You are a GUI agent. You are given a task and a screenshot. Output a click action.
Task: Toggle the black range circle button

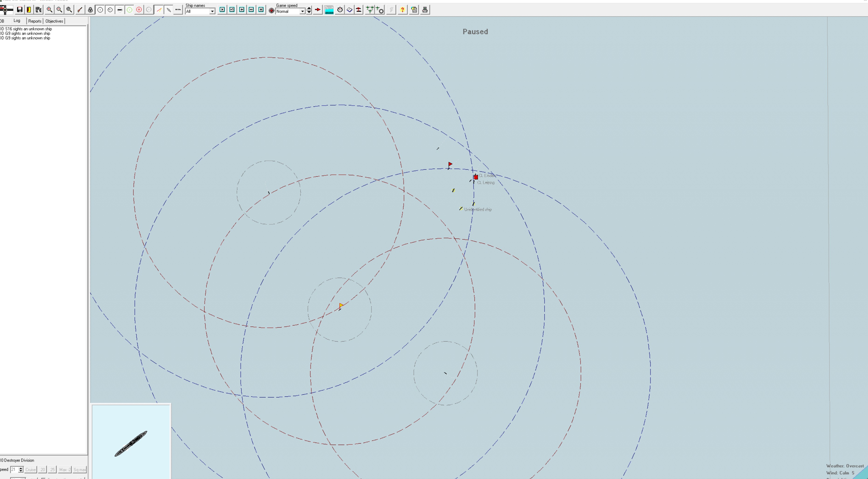click(x=100, y=10)
